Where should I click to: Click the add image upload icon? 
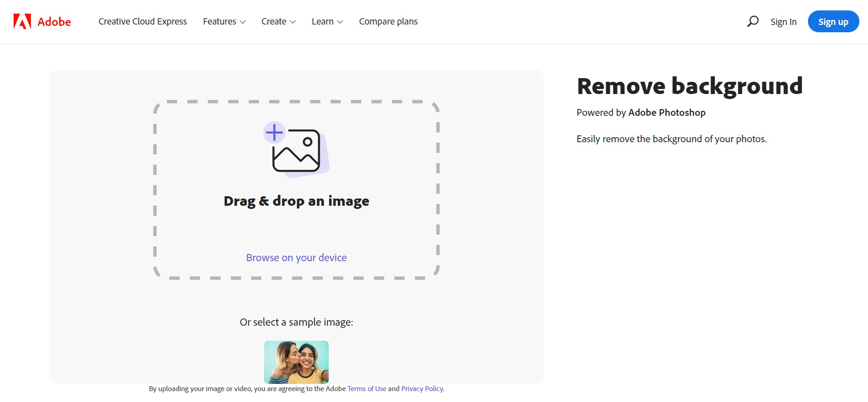coord(296,149)
